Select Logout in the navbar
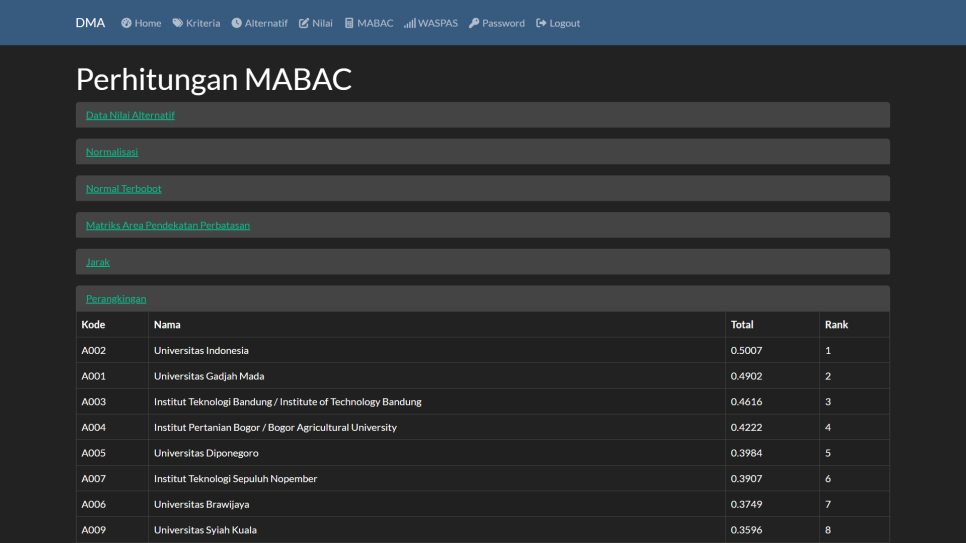966x543 pixels. click(x=558, y=23)
